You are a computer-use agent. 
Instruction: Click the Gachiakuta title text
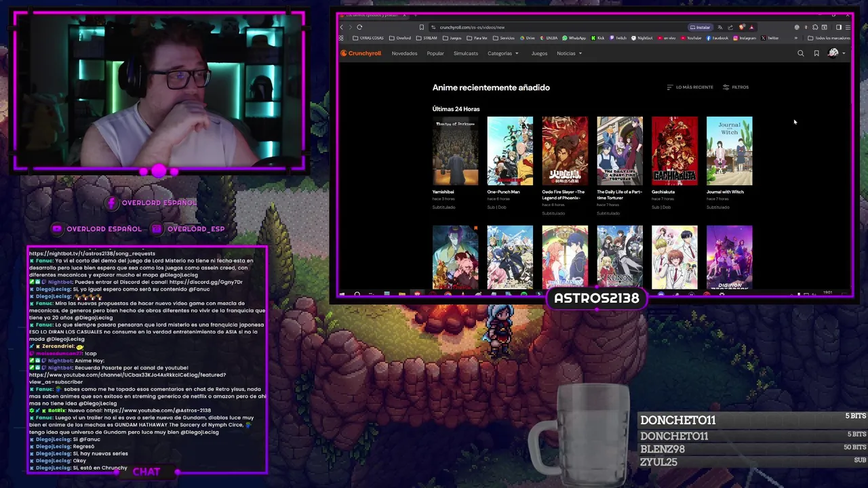pyautogui.click(x=663, y=192)
